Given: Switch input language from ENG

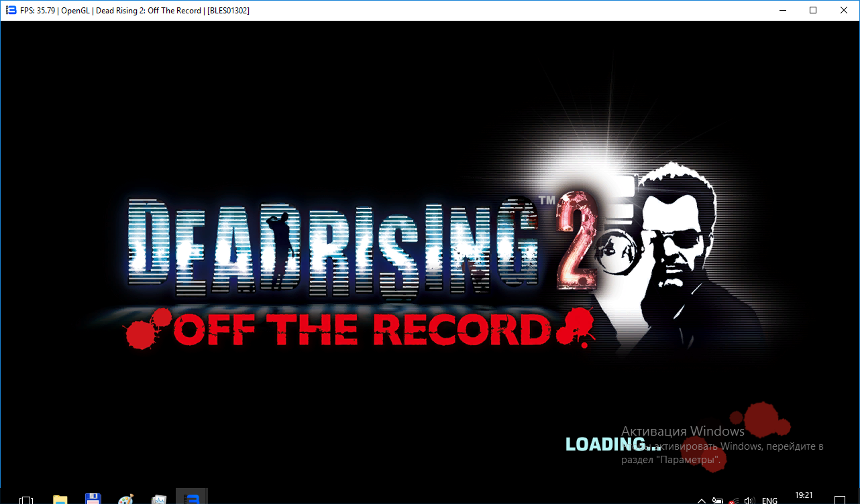Looking at the screenshot, I should point(769,500).
